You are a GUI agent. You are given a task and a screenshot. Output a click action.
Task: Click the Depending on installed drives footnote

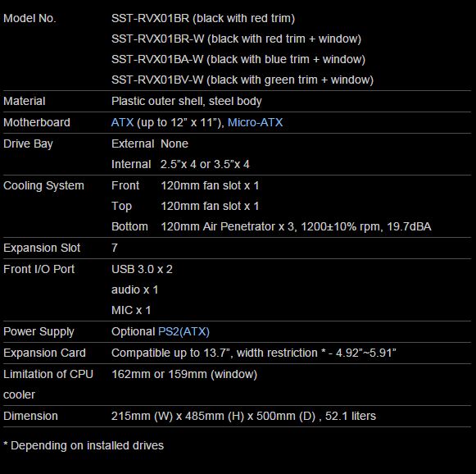coord(84,445)
